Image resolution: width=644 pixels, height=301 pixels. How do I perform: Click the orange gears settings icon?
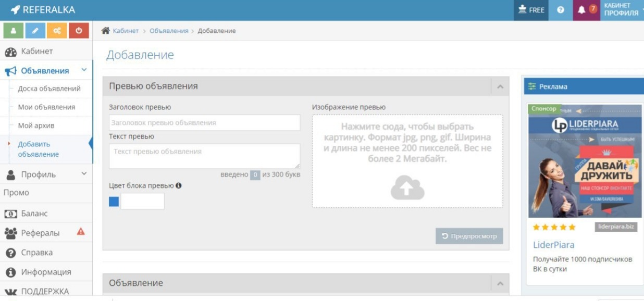tap(56, 31)
